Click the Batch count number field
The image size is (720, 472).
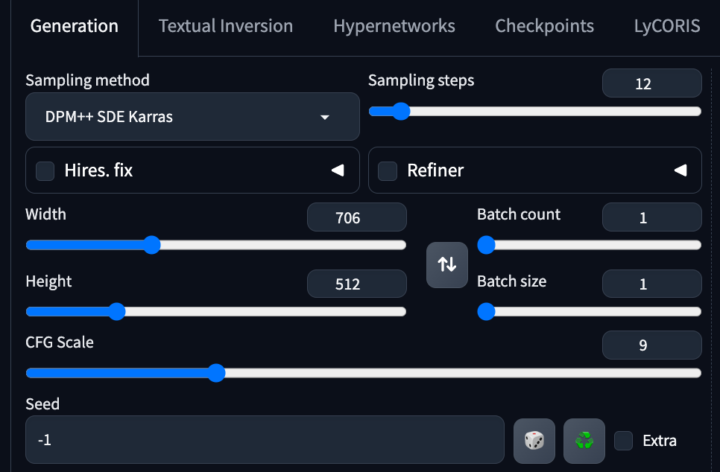pyautogui.click(x=652, y=217)
